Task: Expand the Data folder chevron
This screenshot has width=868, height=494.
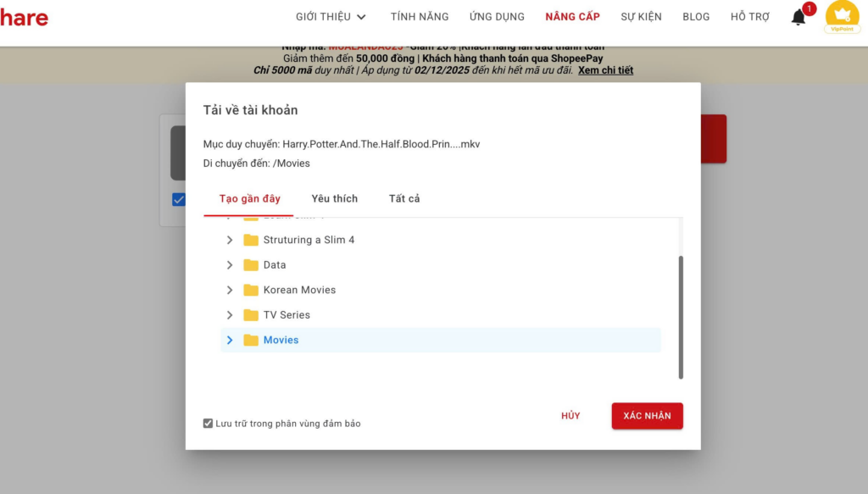Action: coord(230,265)
